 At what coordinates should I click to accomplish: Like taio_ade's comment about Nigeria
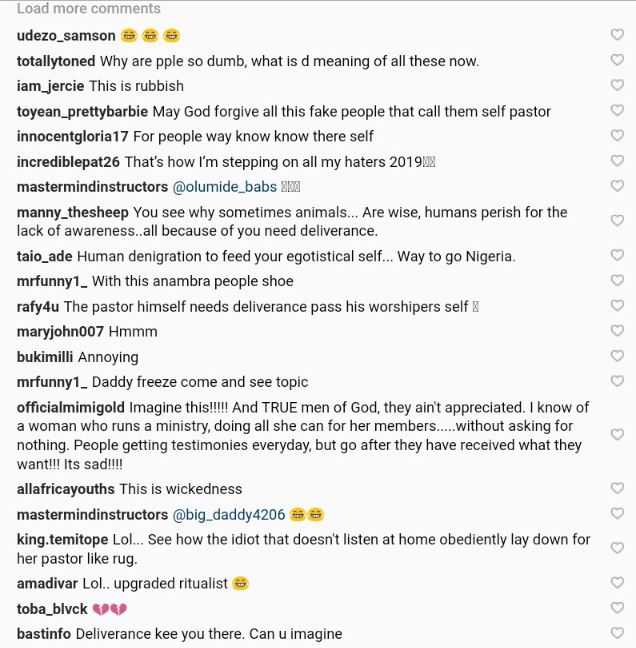pos(617,257)
